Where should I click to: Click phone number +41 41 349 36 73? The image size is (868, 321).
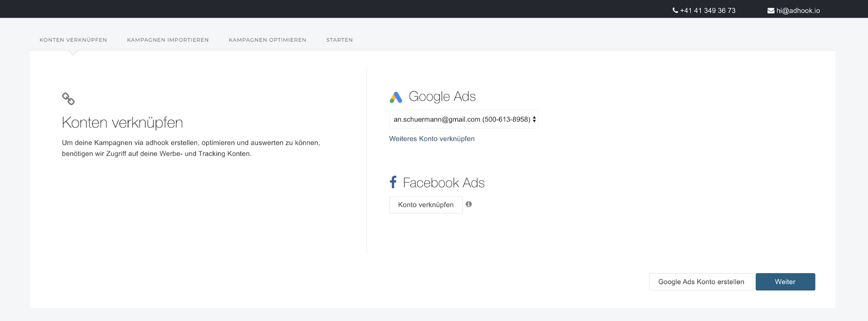[x=708, y=10]
